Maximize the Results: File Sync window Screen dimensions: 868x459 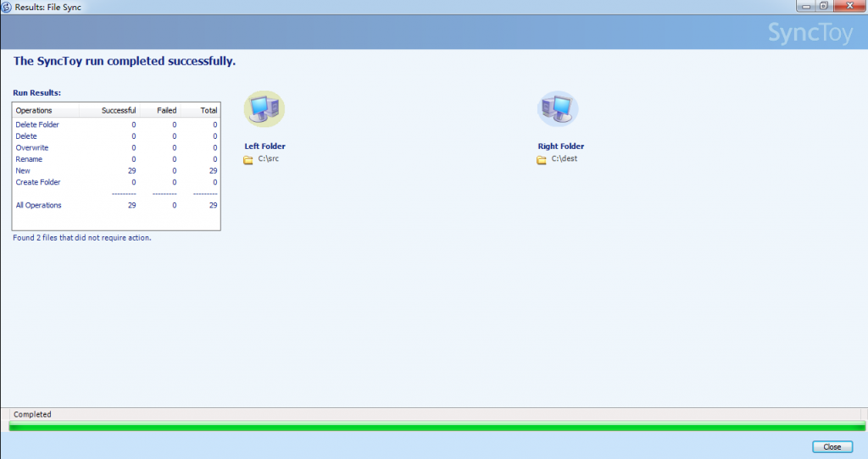(823, 6)
